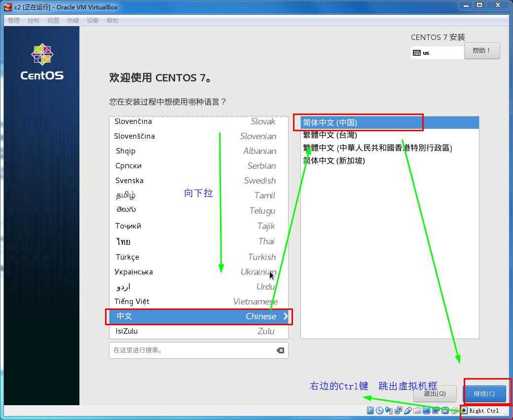Choose 简体中文 (中国) locale

(x=390, y=122)
